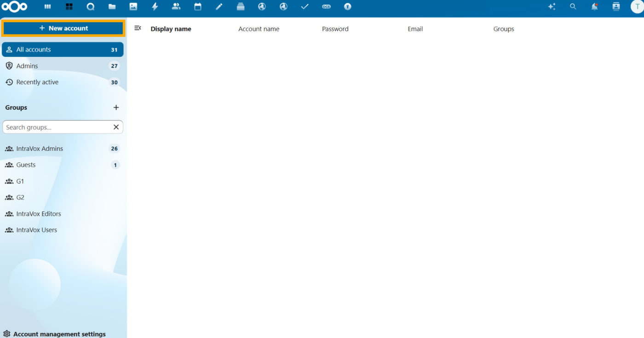Click the Password column header

pyautogui.click(x=335, y=29)
